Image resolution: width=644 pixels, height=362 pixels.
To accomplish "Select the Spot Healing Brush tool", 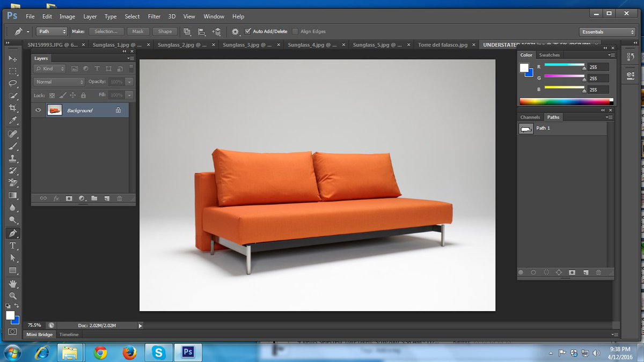I will pos(13,134).
